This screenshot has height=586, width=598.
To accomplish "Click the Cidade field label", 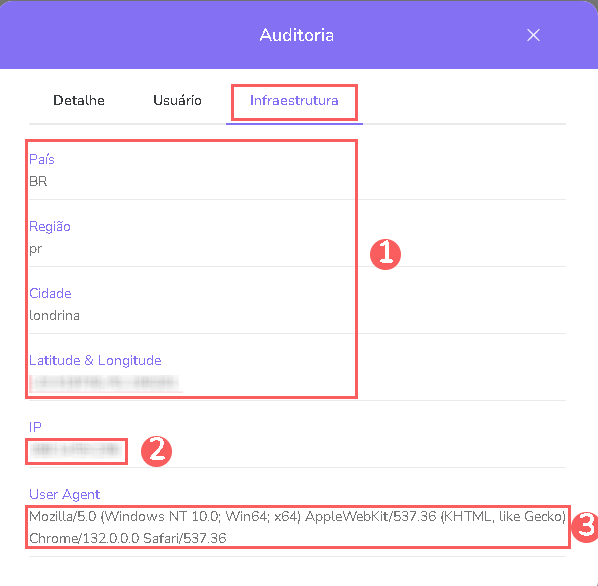I will click(50, 293).
